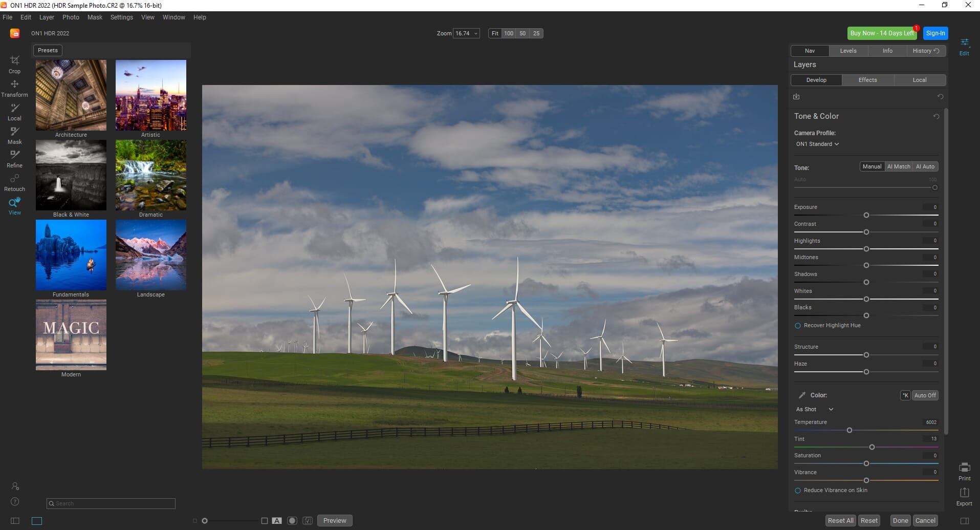Switch to the Local tab
The image size is (980, 530).
click(x=920, y=80)
